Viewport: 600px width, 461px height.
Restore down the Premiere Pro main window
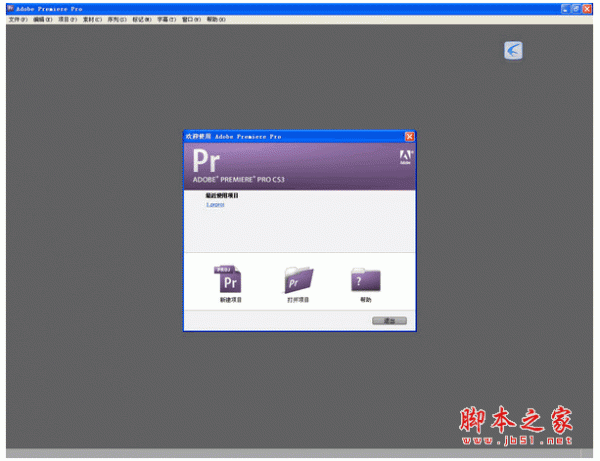click(576, 9)
